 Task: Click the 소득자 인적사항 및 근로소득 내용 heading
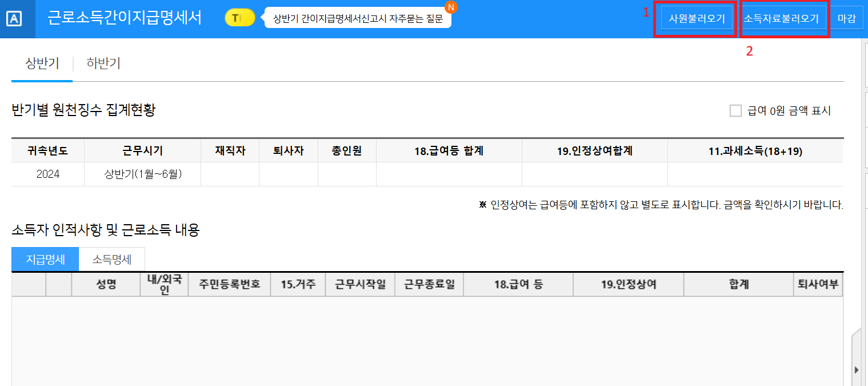pos(106,230)
